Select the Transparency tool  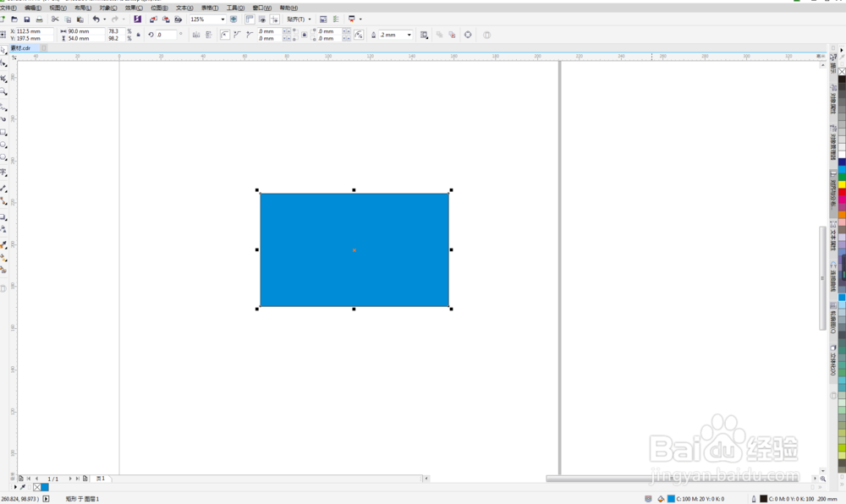point(3,230)
